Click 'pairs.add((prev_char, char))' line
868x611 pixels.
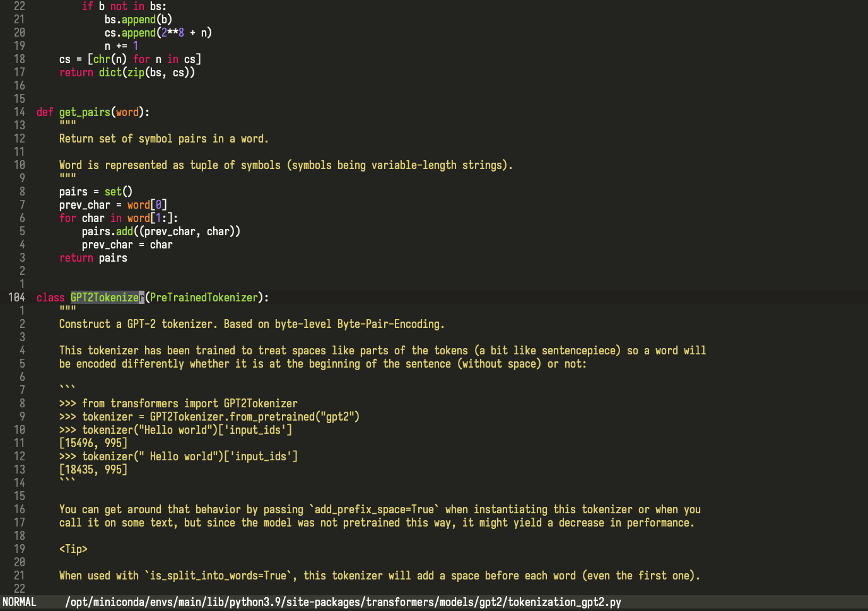pos(161,231)
